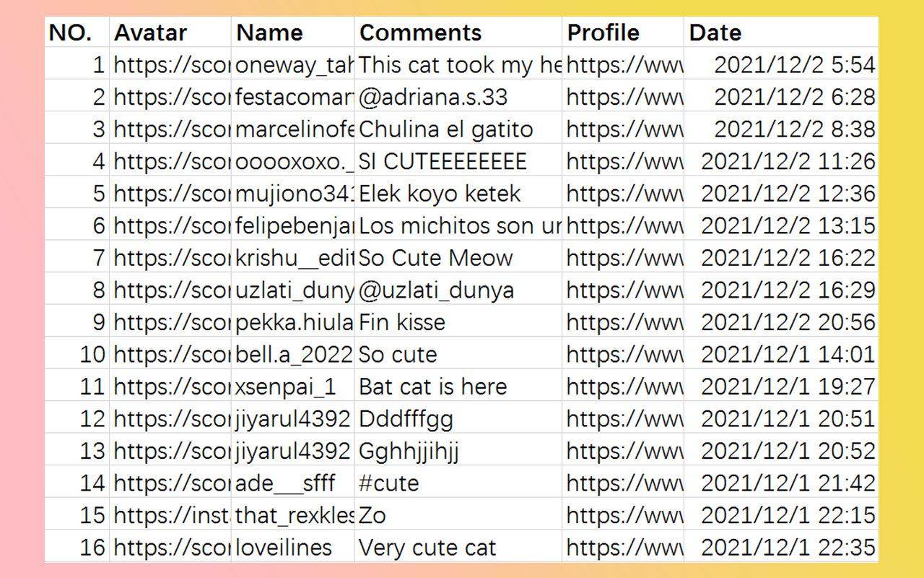Image resolution: width=924 pixels, height=578 pixels.
Task: Select the name cell for xsenpai_1
Action: (x=293, y=387)
